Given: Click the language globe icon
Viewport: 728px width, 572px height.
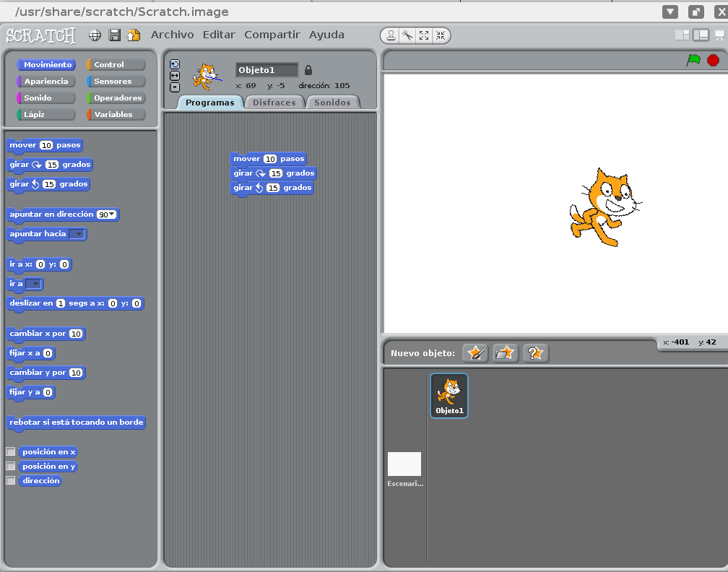Looking at the screenshot, I should coord(95,35).
